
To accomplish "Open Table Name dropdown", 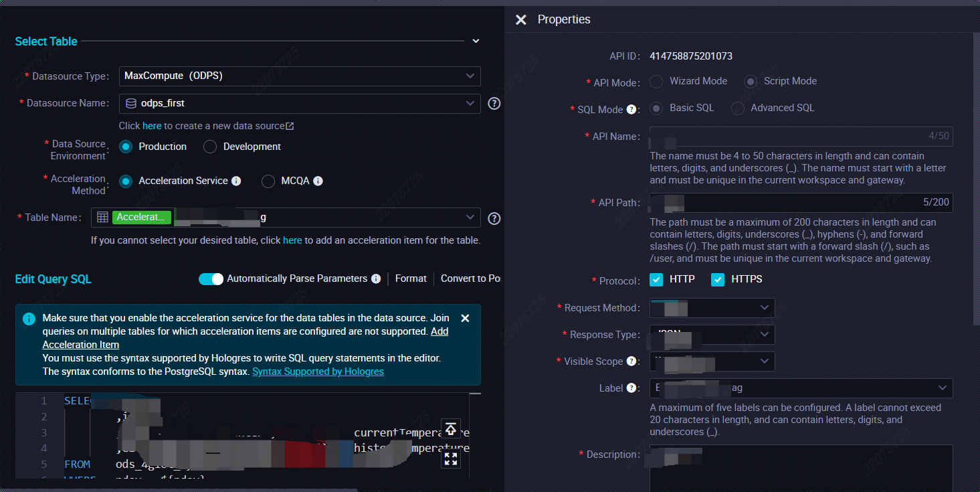I will coord(286,218).
